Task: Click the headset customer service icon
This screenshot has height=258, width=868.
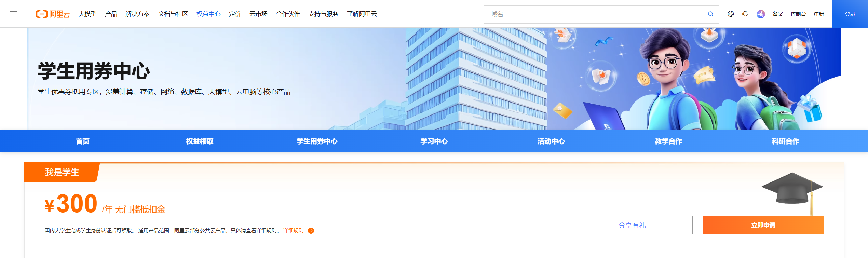Action: coord(745,14)
